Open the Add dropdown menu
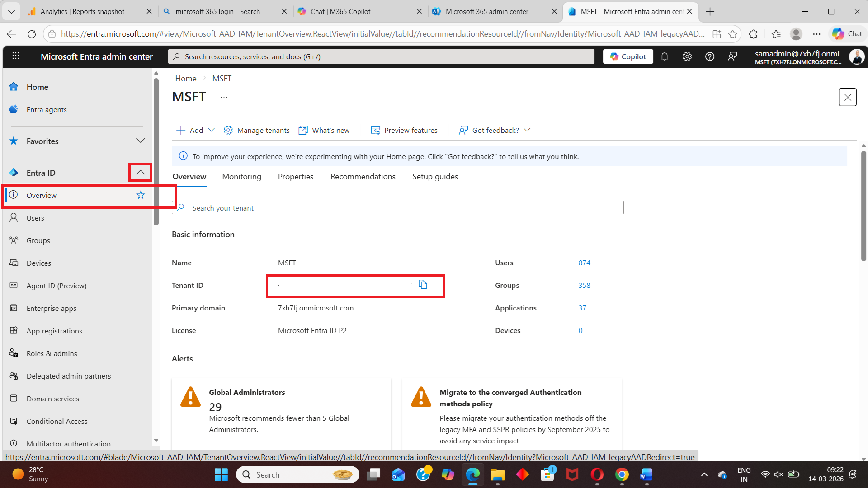This screenshot has width=868, height=488. click(x=195, y=130)
